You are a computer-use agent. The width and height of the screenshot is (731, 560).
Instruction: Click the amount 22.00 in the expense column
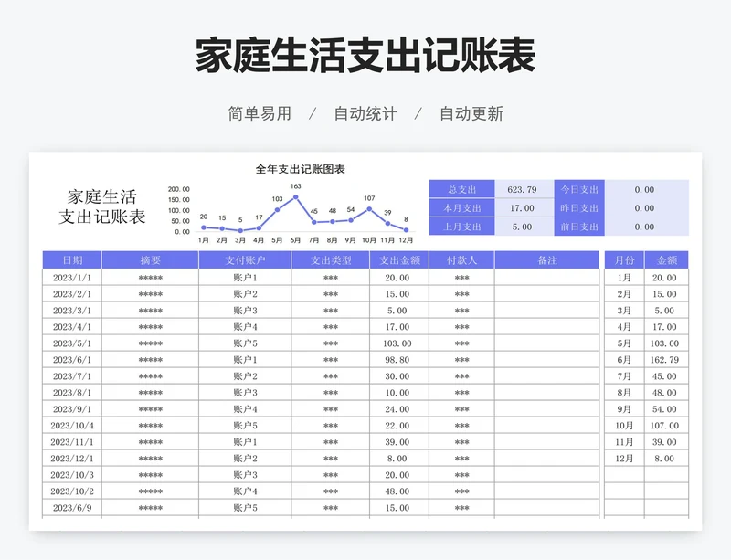pos(397,425)
